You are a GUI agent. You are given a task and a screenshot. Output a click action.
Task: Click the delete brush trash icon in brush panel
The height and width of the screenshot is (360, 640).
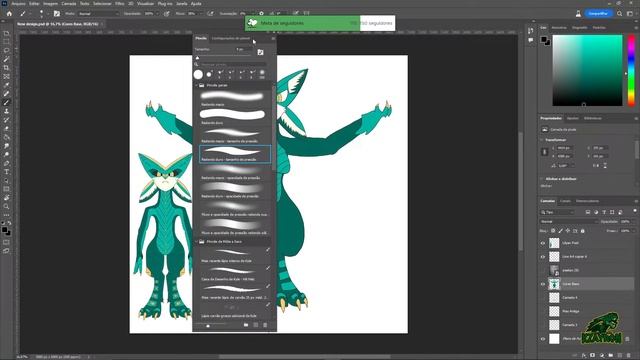pyautogui.click(x=265, y=325)
